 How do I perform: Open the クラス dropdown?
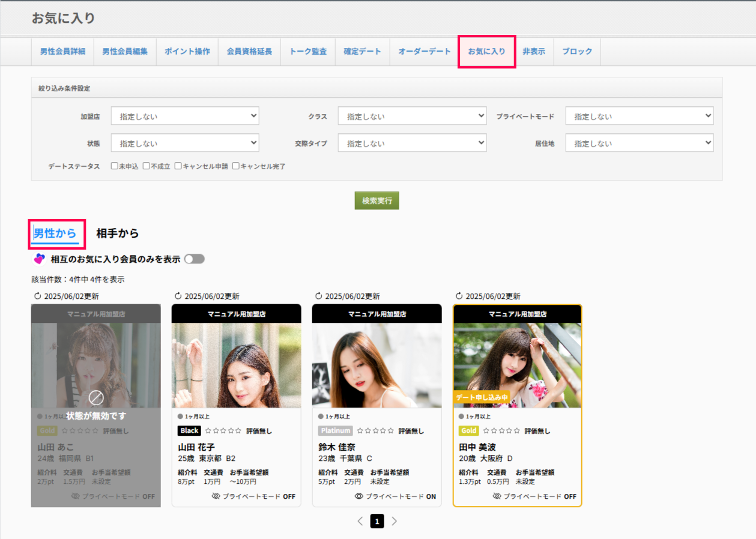pyautogui.click(x=412, y=116)
